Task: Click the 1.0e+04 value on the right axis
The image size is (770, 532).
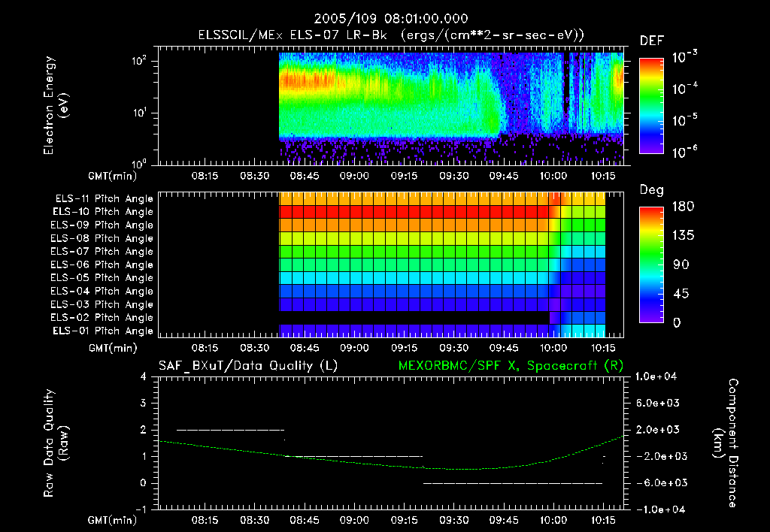Action: pos(656,376)
